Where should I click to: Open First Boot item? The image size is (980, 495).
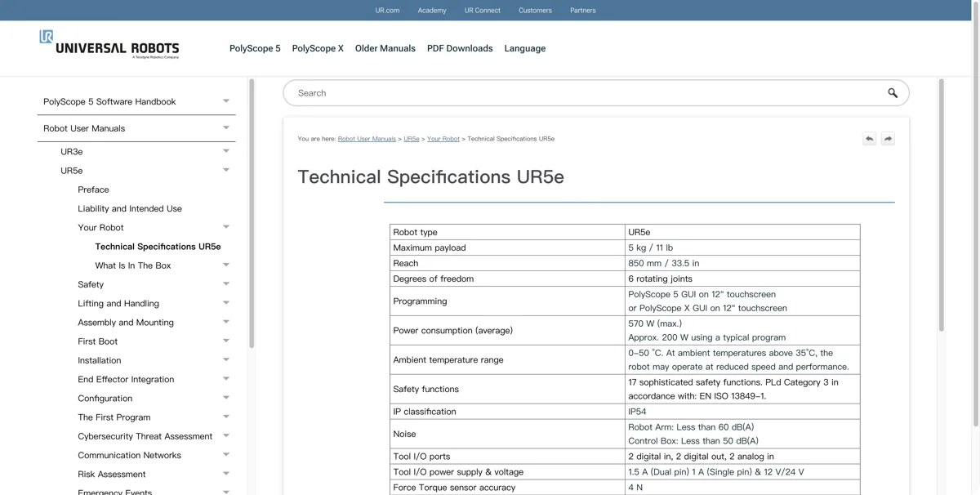[98, 341]
